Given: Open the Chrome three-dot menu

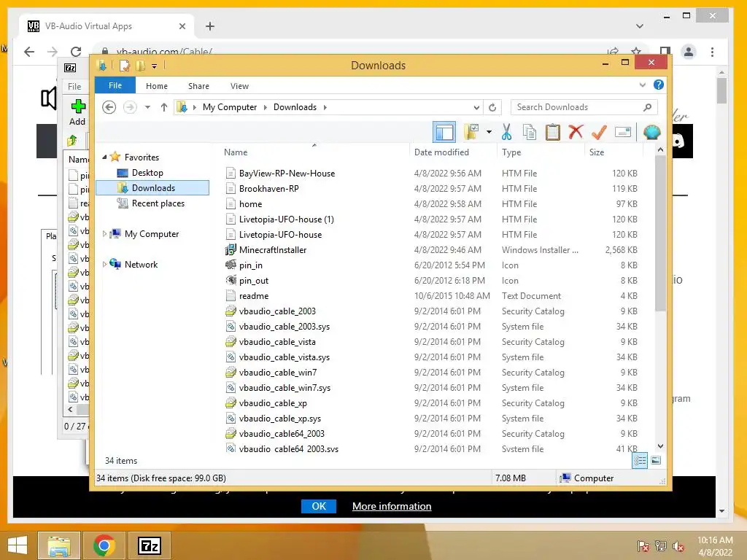Looking at the screenshot, I should [712, 52].
